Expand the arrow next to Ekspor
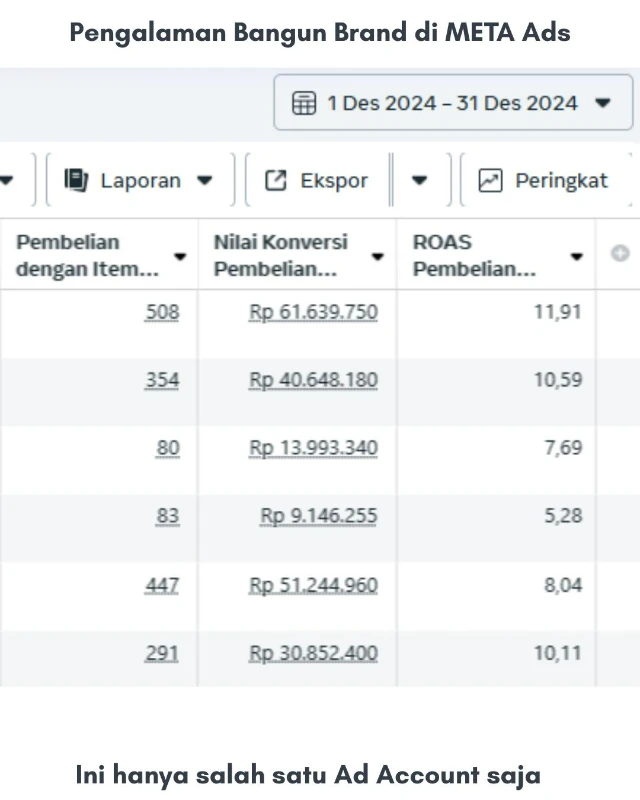The height and width of the screenshot is (800, 640). 420,181
